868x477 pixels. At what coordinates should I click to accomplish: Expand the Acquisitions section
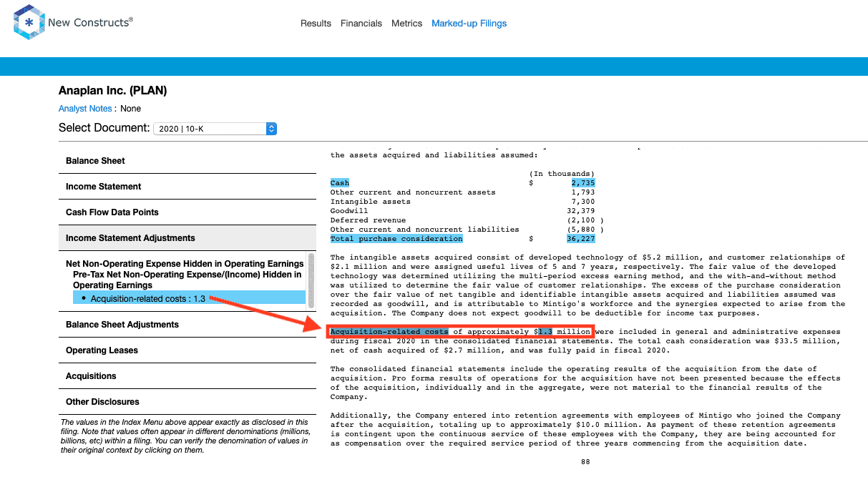pyautogui.click(x=187, y=376)
